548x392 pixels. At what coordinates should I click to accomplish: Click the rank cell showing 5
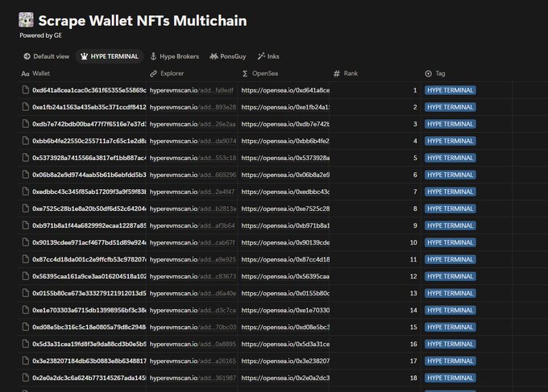pyautogui.click(x=376, y=158)
